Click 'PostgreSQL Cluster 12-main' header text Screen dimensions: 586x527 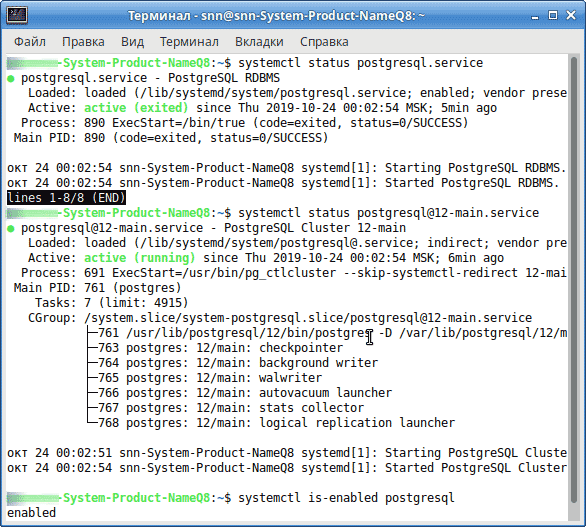coord(315,228)
